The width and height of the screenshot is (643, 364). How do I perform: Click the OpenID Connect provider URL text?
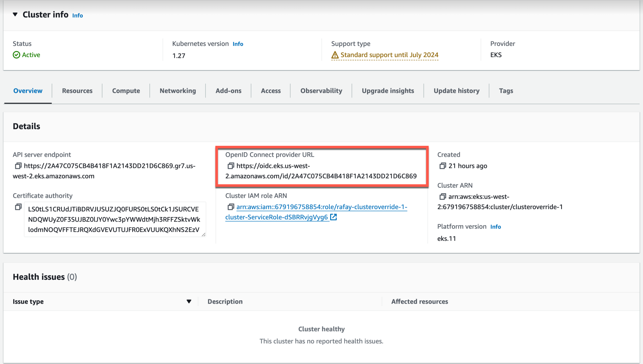point(321,171)
